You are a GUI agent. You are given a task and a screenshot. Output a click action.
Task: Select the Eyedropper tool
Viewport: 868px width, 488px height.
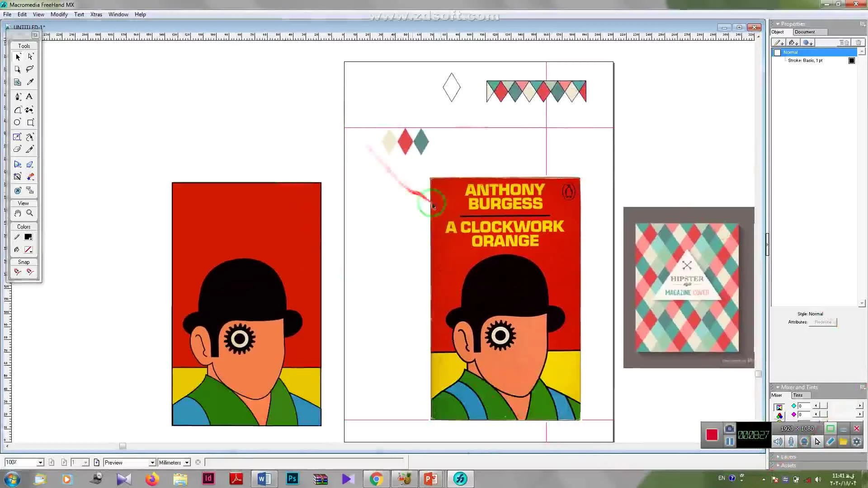(30, 82)
